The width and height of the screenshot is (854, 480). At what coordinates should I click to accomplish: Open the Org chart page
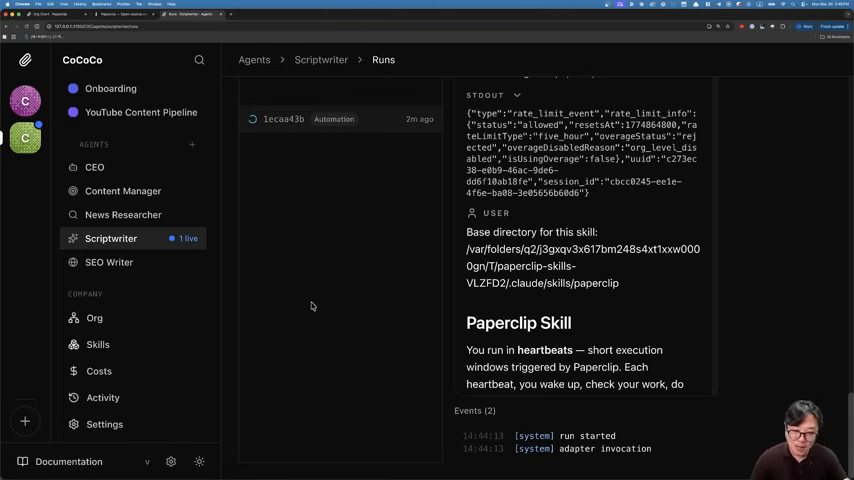[94, 318]
